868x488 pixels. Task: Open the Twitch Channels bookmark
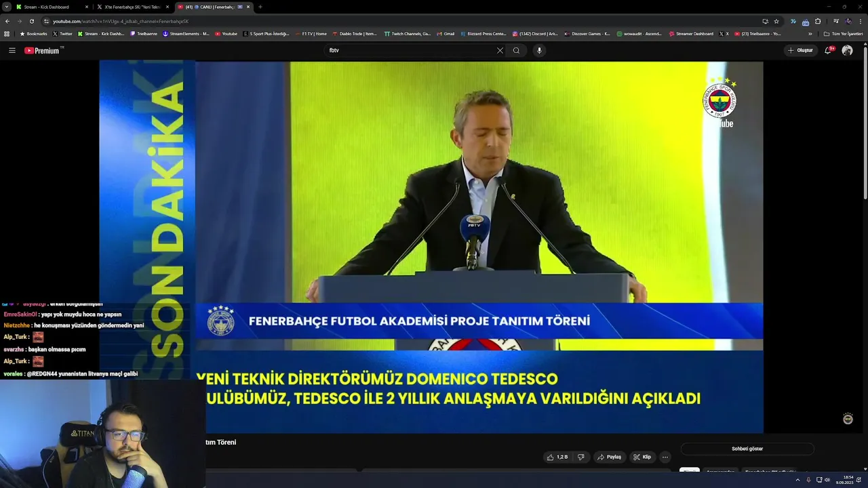407,33
